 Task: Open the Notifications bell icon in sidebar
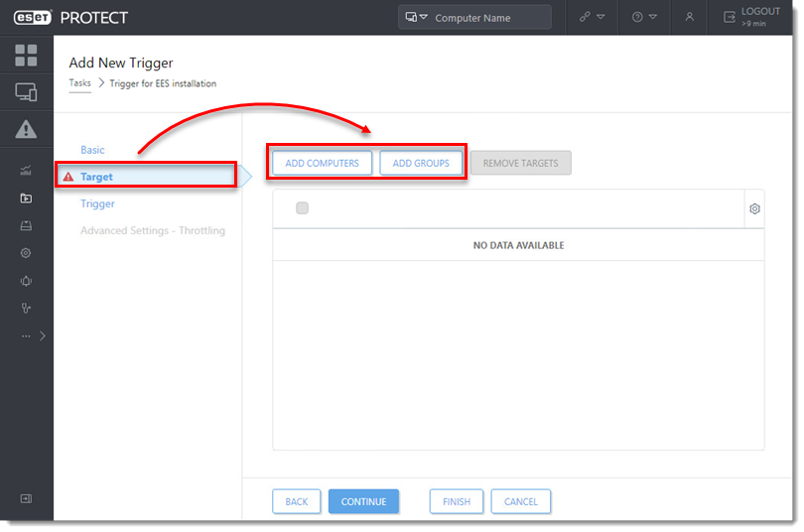[26, 281]
